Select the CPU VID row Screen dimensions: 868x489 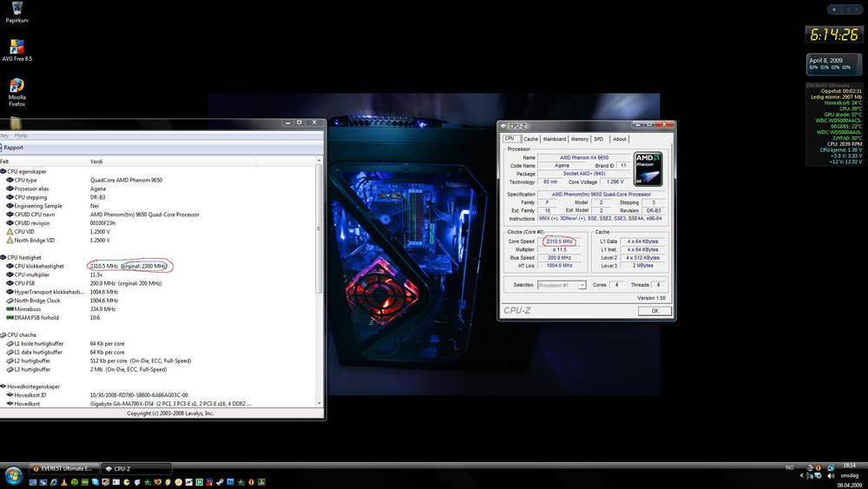click(x=158, y=232)
